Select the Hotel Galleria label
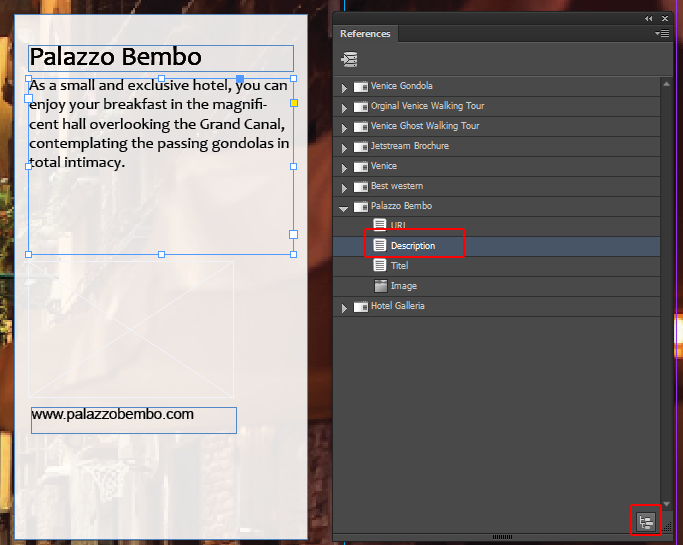The width and height of the screenshot is (683, 545). [x=397, y=306]
